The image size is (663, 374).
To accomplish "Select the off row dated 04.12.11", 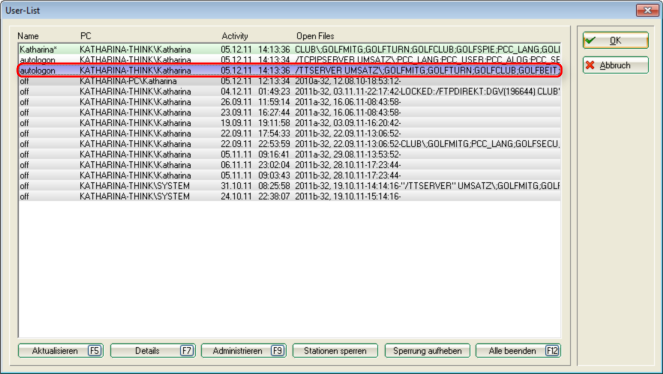I will [290, 92].
